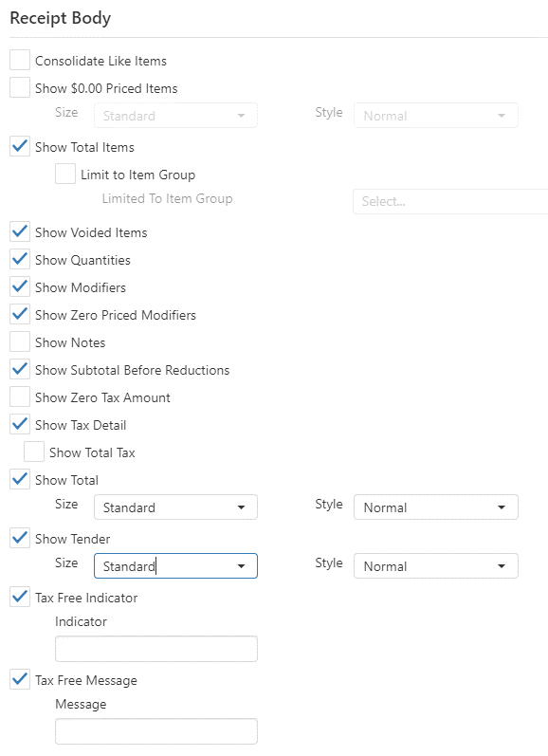Open Style dropdown under Show Tender
This screenshot has width=548, height=756.
click(x=436, y=566)
